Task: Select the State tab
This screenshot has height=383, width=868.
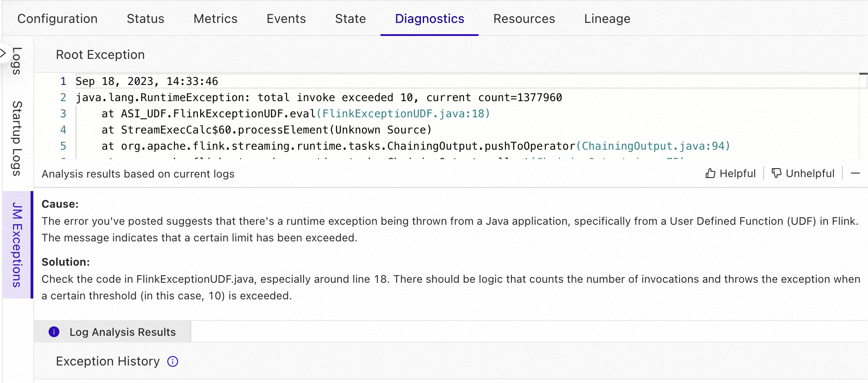Action: click(x=350, y=18)
